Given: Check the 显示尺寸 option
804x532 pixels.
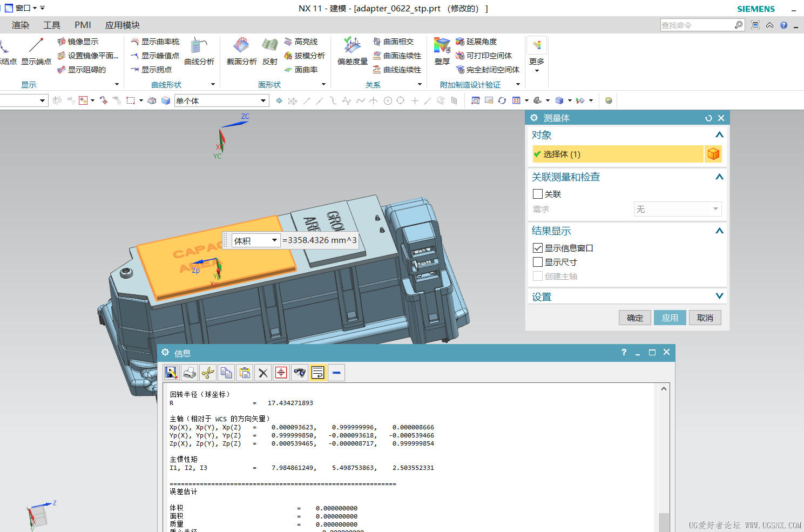Looking at the screenshot, I should pyautogui.click(x=538, y=262).
